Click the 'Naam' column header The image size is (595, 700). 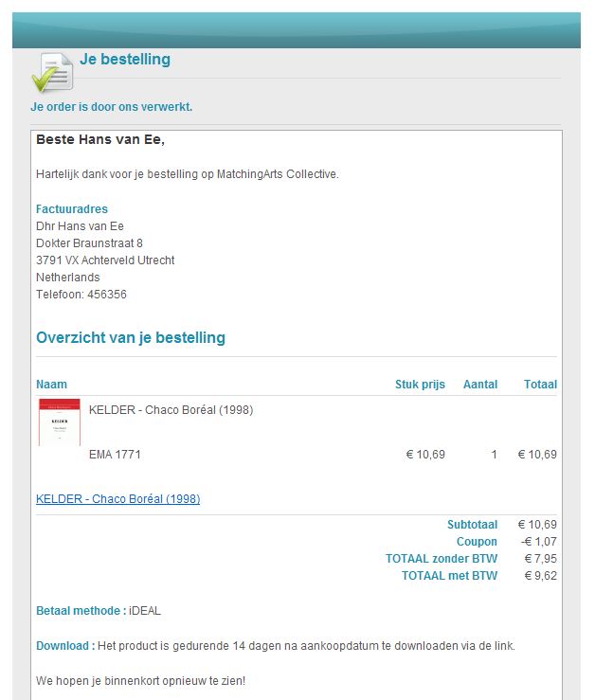pyautogui.click(x=51, y=385)
